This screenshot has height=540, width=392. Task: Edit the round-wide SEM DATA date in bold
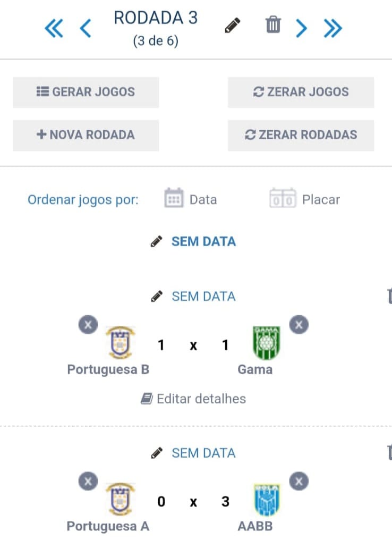(x=193, y=242)
